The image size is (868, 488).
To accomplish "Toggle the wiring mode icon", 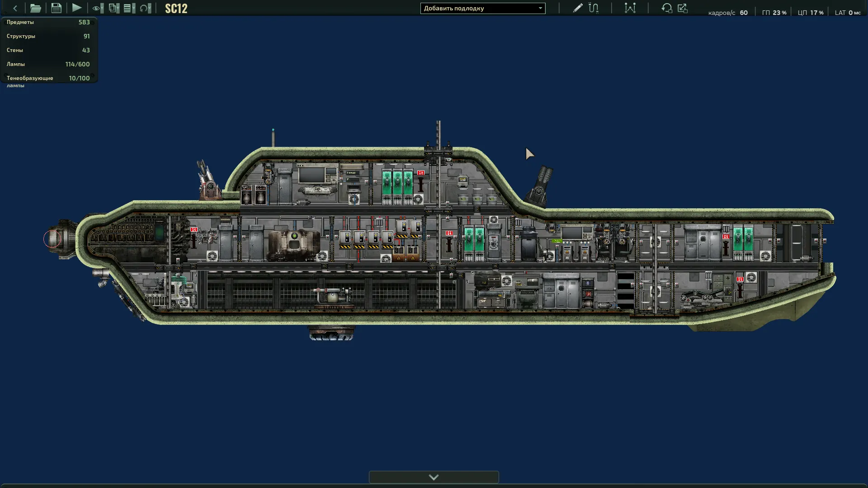I will click(594, 8).
